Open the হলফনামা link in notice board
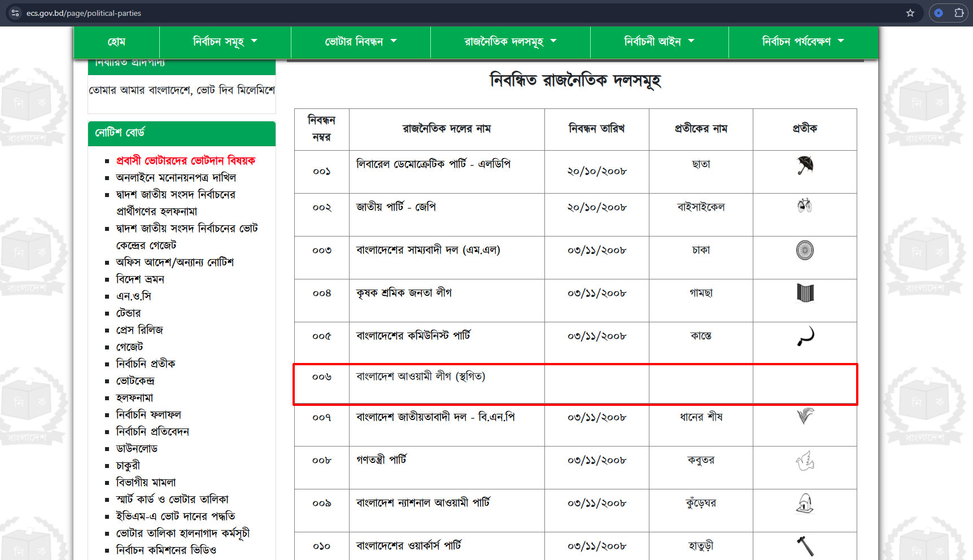 coord(134,398)
